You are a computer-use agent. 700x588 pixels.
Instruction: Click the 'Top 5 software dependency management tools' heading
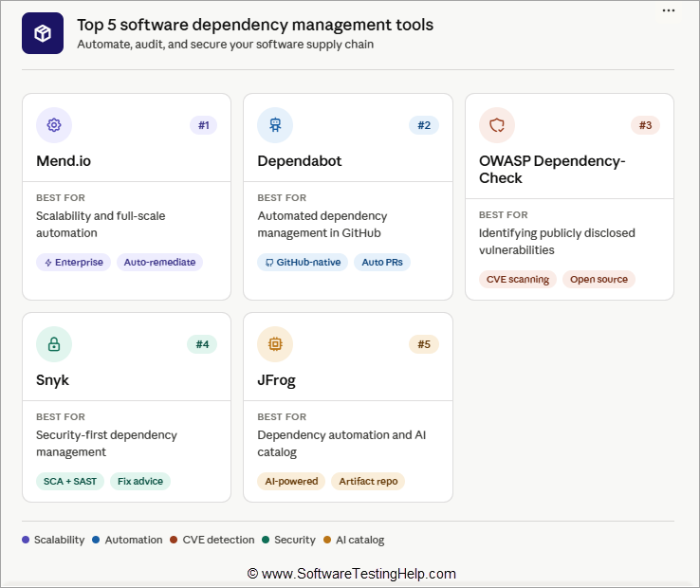pyautogui.click(x=255, y=25)
